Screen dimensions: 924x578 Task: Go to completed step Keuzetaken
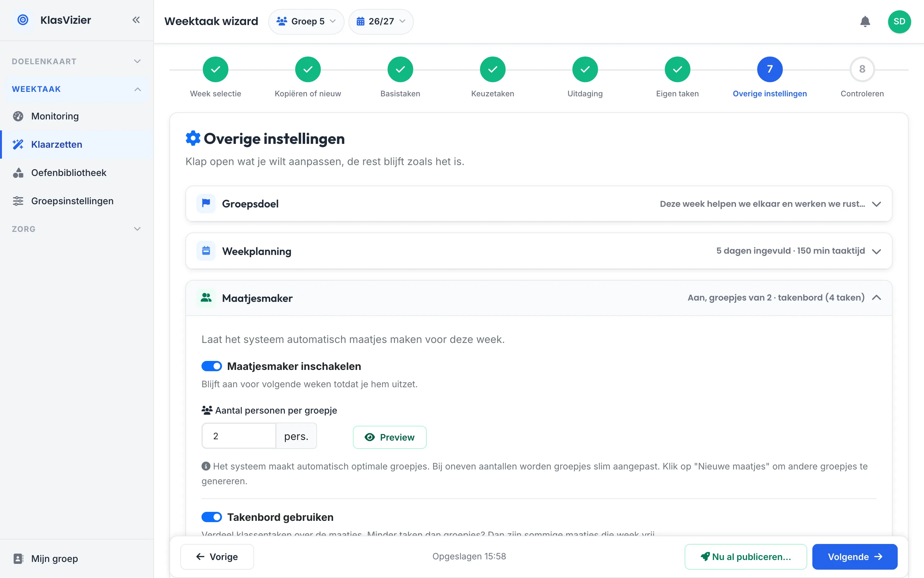click(x=492, y=69)
